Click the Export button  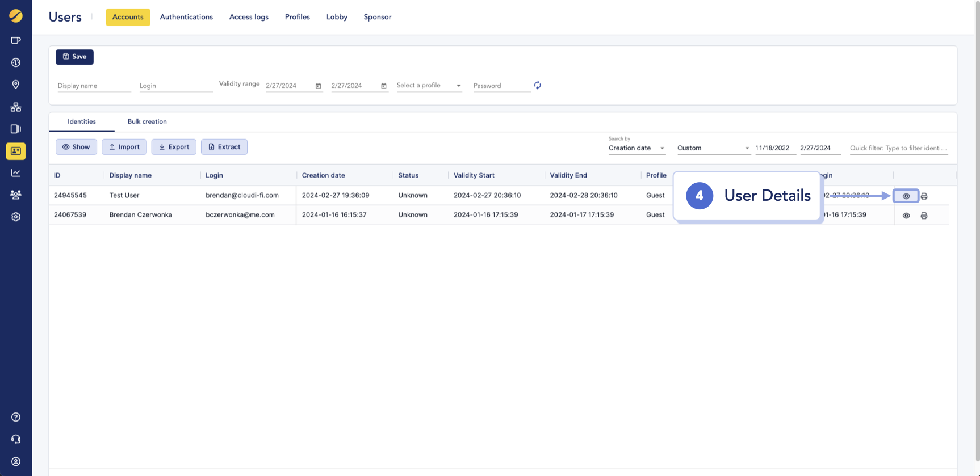click(x=174, y=147)
